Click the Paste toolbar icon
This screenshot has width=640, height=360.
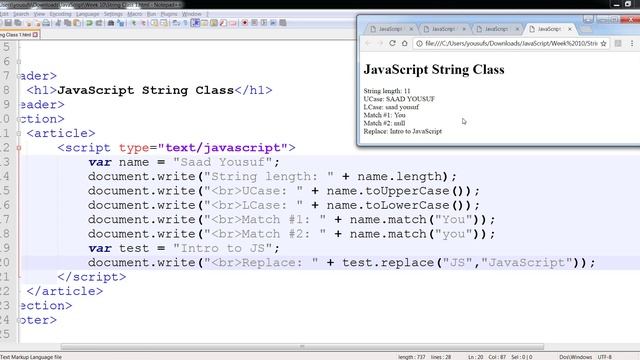pos(76,23)
